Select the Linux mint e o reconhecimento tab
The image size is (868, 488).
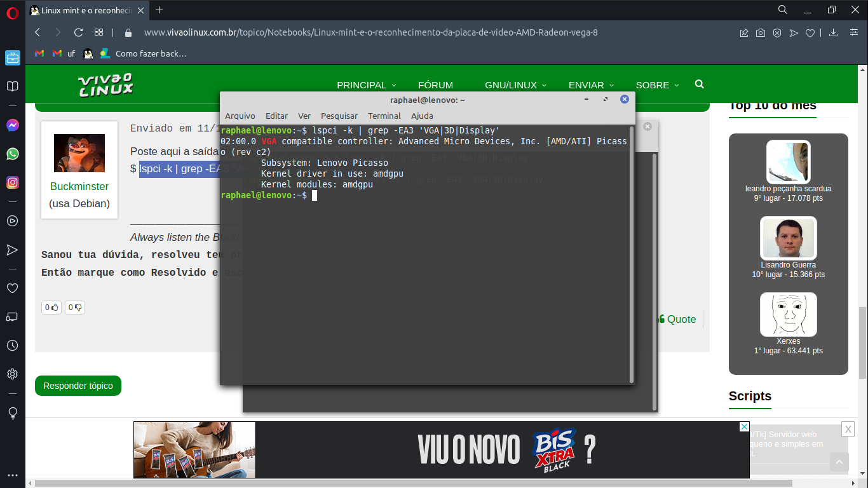[86, 10]
